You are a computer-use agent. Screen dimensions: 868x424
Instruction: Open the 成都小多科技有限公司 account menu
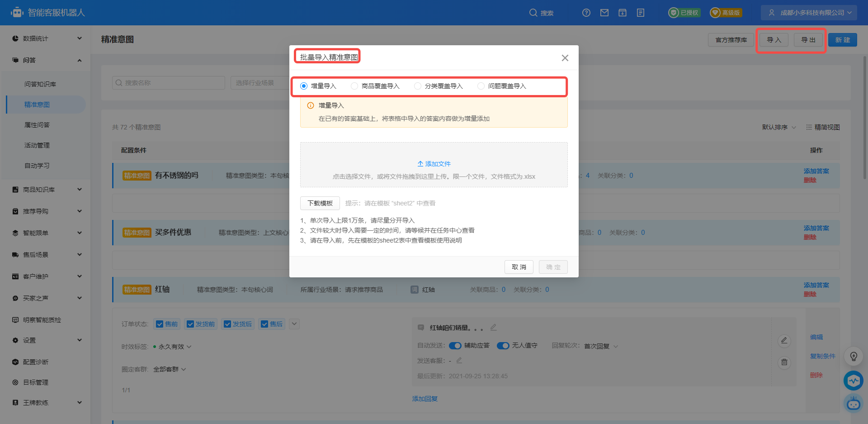coord(809,13)
